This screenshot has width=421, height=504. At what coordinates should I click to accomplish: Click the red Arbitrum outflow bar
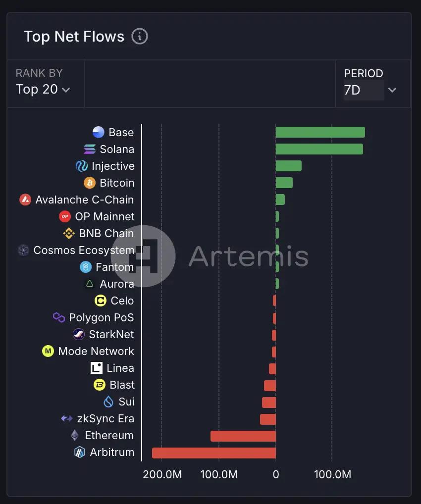pyautogui.click(x=213, y=453)
